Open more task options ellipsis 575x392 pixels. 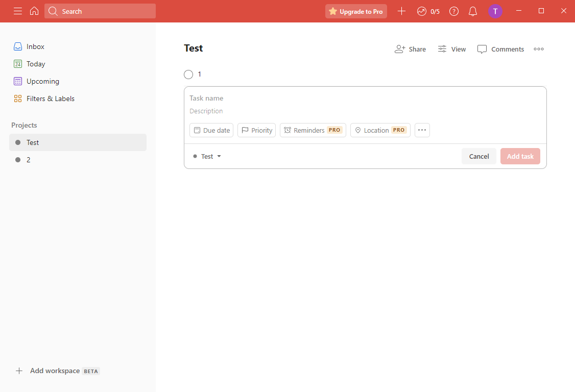pos(422,130)
